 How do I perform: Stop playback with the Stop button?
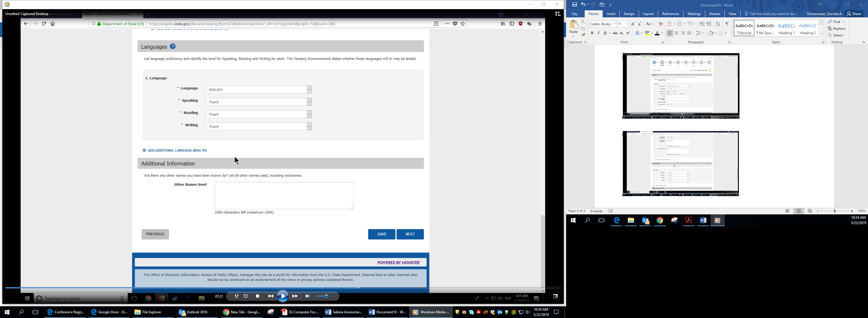click(257, 297)
